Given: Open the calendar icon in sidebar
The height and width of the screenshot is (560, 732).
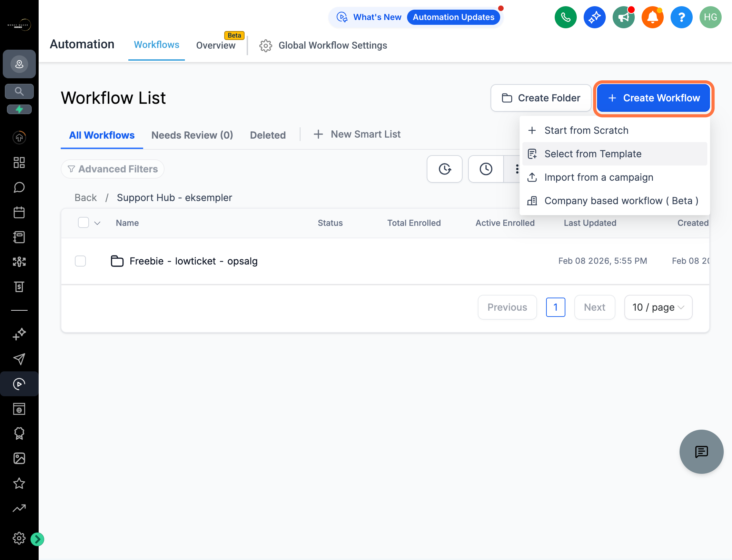Looking at the screenshot, I should (19, 212).
